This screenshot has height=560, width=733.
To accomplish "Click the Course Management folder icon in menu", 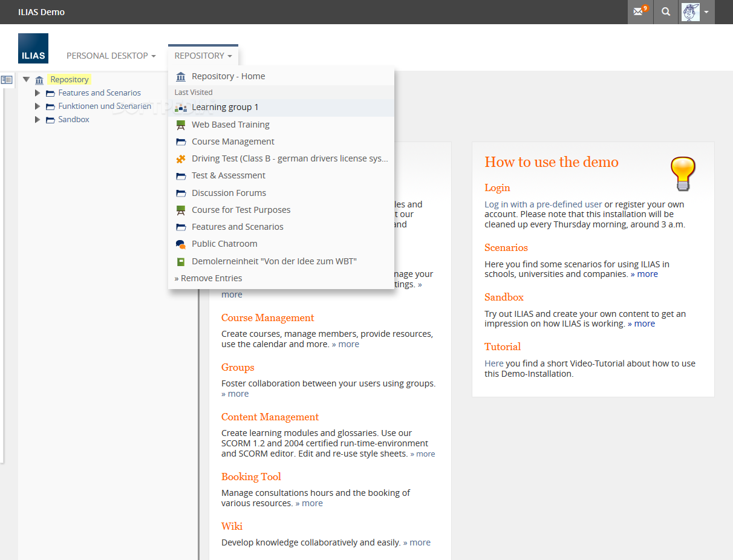I will pyautogui.click(x=181, y=142).
